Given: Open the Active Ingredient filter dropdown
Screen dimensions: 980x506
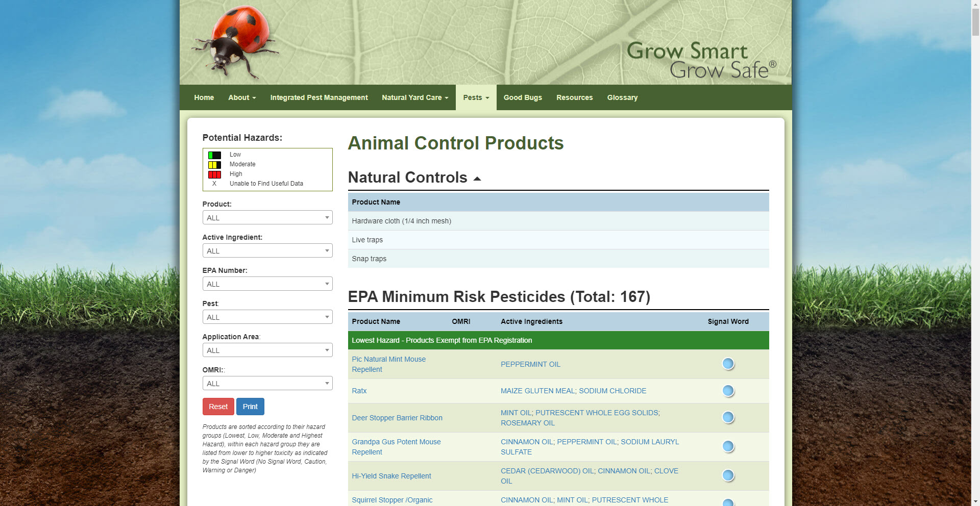Looking at the screenshot, I should coord(267,250).
